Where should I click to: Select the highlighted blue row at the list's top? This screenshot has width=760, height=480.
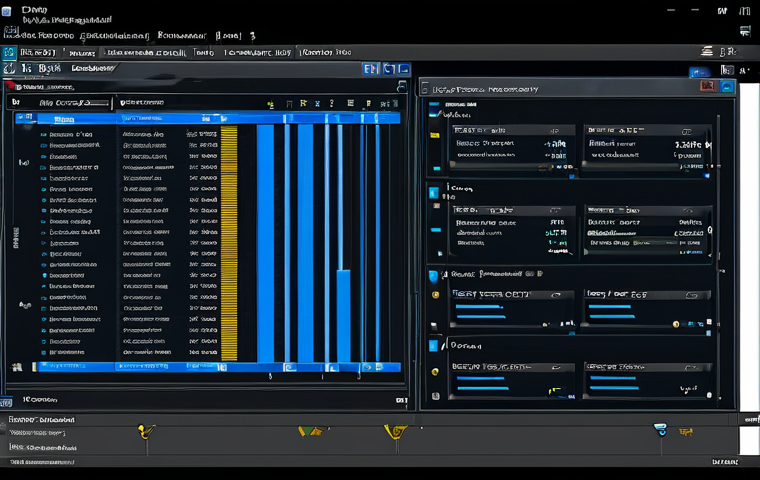tap(207, 118)
